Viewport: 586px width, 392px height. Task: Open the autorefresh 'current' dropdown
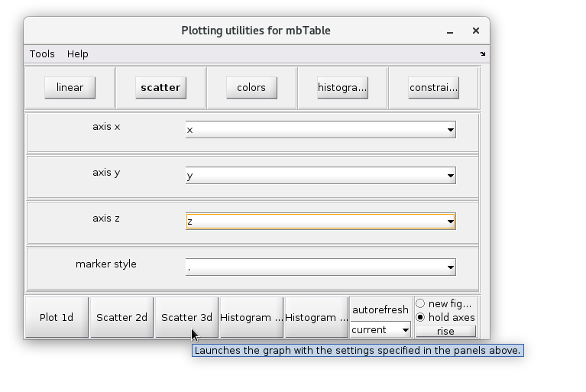point(380,330)
